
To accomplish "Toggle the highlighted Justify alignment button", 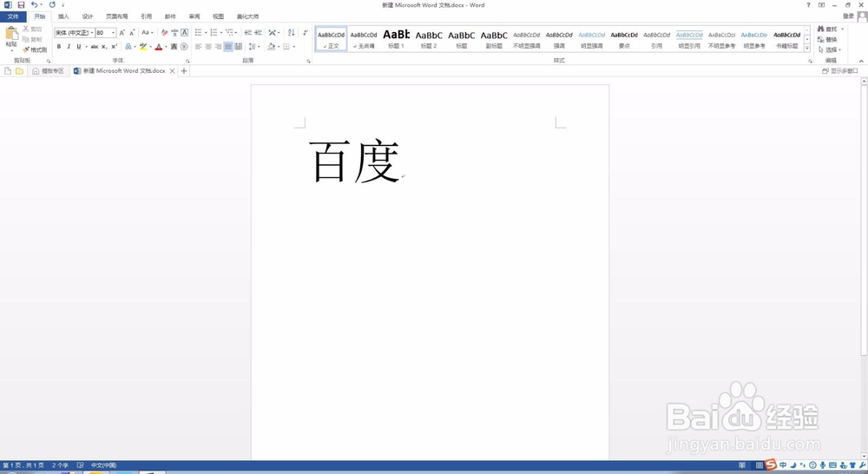I will pos(228,47).
